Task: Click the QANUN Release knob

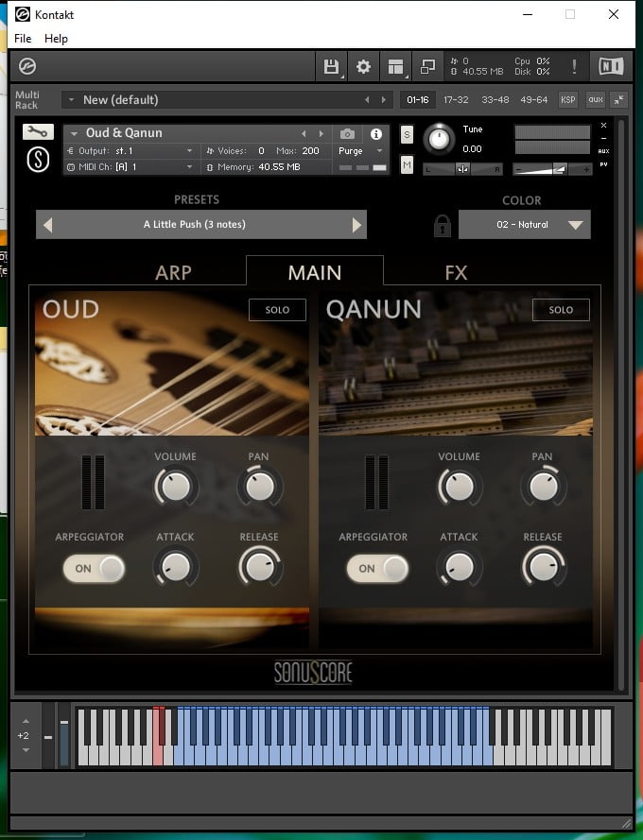Action: coord(544,567)
